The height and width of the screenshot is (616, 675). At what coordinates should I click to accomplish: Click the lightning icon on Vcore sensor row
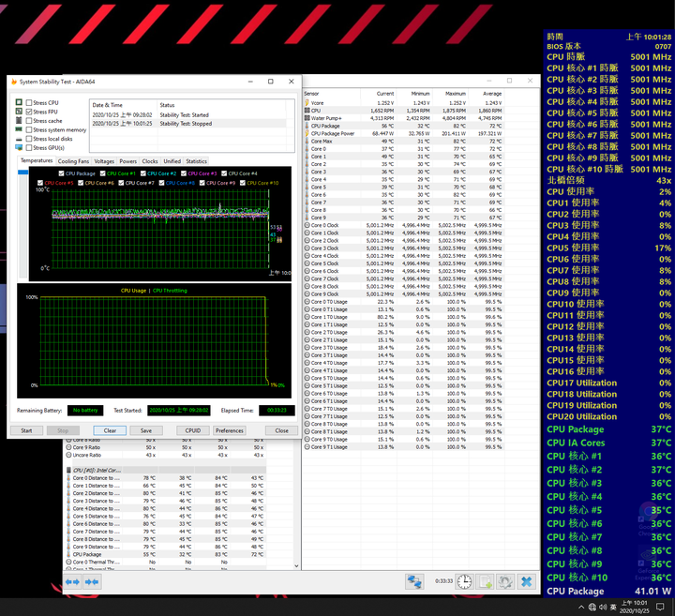pyautogui.click(x=307, y=103)
